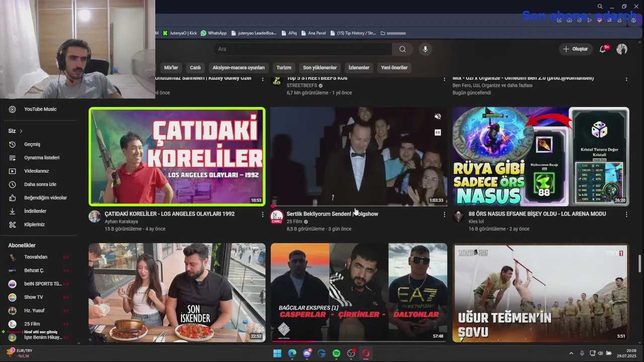Screen dimensions: 644x362
Task: Open Spotify from the taskbar
Action: coord(337,353)
